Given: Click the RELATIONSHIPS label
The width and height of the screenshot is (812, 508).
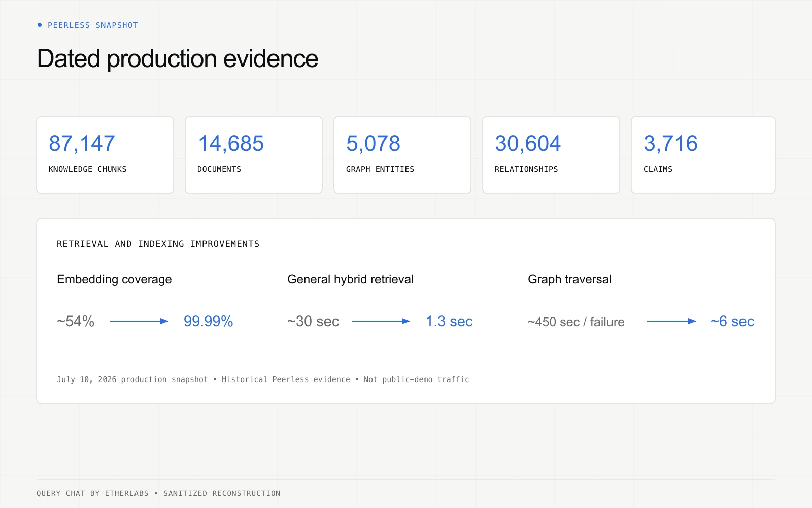Looking at the screenshot, I should [526, 169].
